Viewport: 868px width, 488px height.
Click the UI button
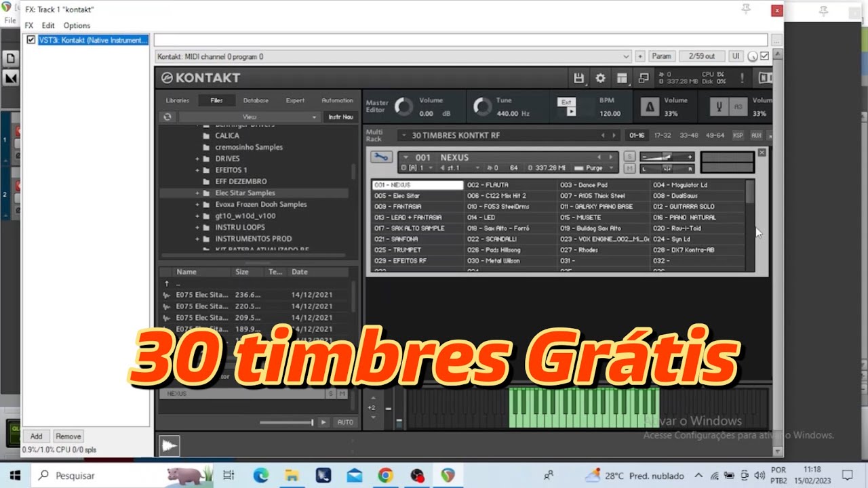736,56
